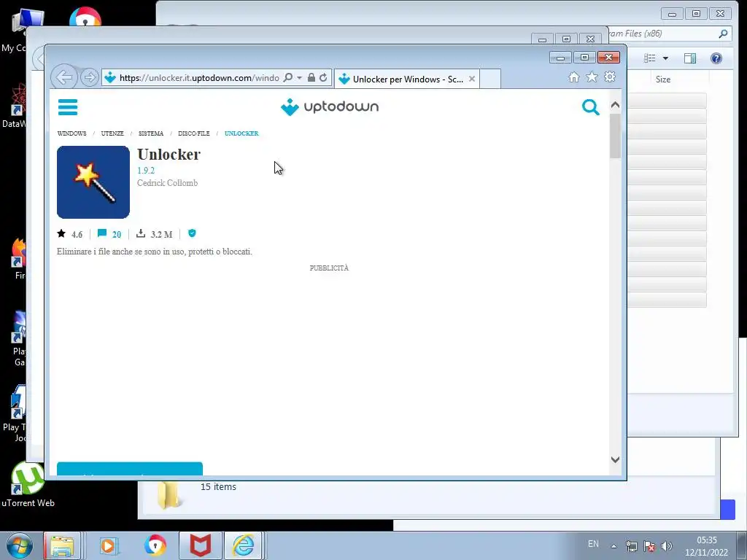Screen dimensions: 747x560
Task: Click the network tray icon
Action: tap(632, 546)
